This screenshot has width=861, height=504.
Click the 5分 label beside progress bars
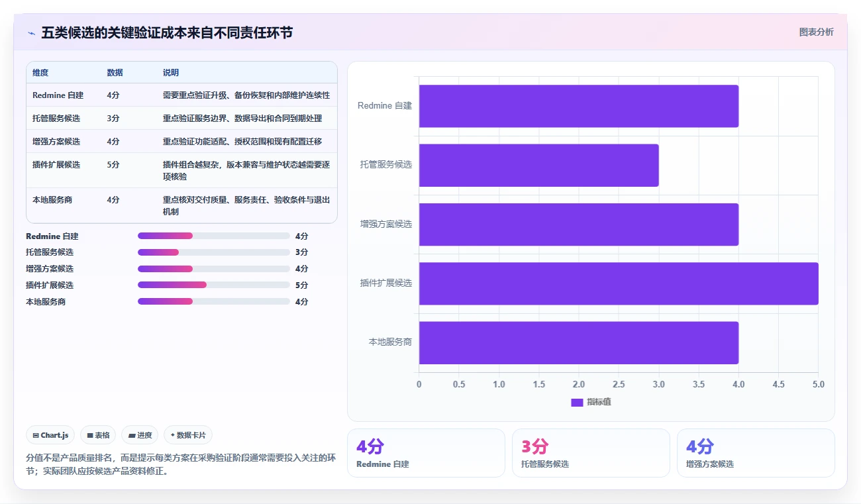301,285
